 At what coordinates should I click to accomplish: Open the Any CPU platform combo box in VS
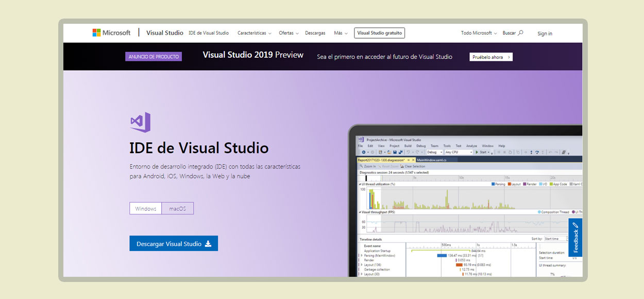point(459,152)
